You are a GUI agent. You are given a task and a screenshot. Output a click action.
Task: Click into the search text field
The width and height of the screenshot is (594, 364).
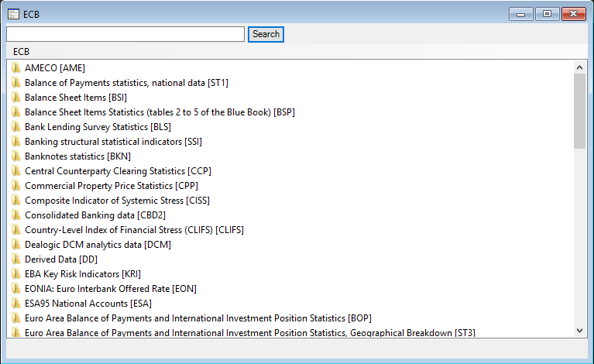click(125, 34)
